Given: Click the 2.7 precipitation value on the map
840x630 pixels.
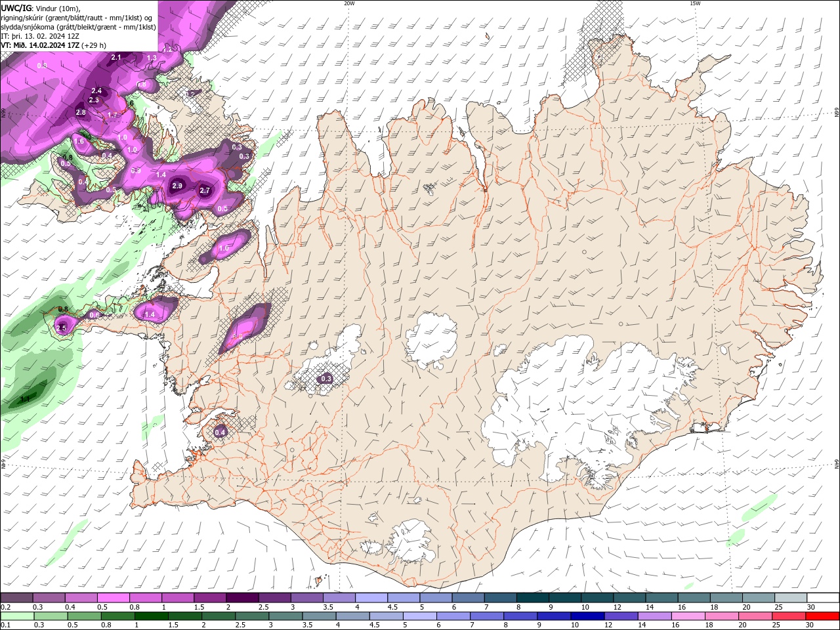Looking at the screenshot, I should coord(204,190).
